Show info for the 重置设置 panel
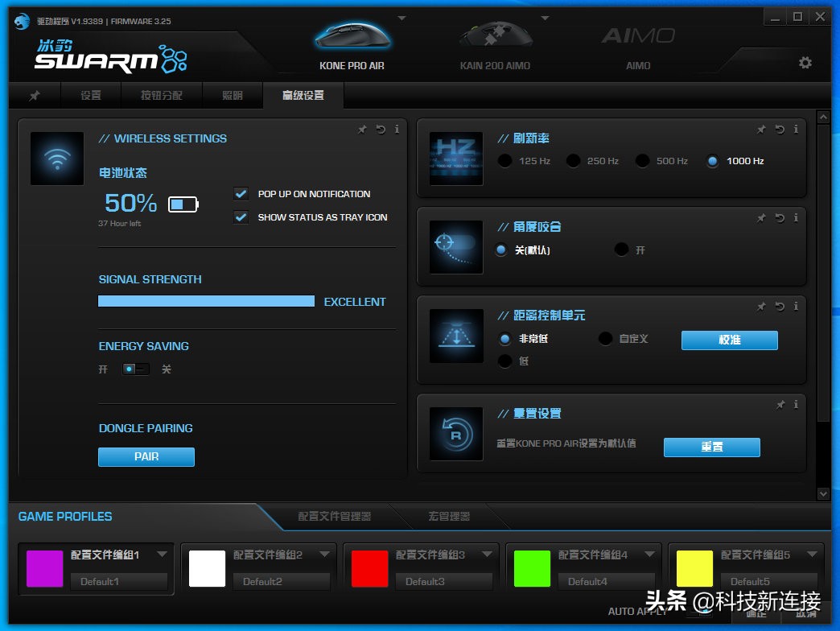 (796, 404)
